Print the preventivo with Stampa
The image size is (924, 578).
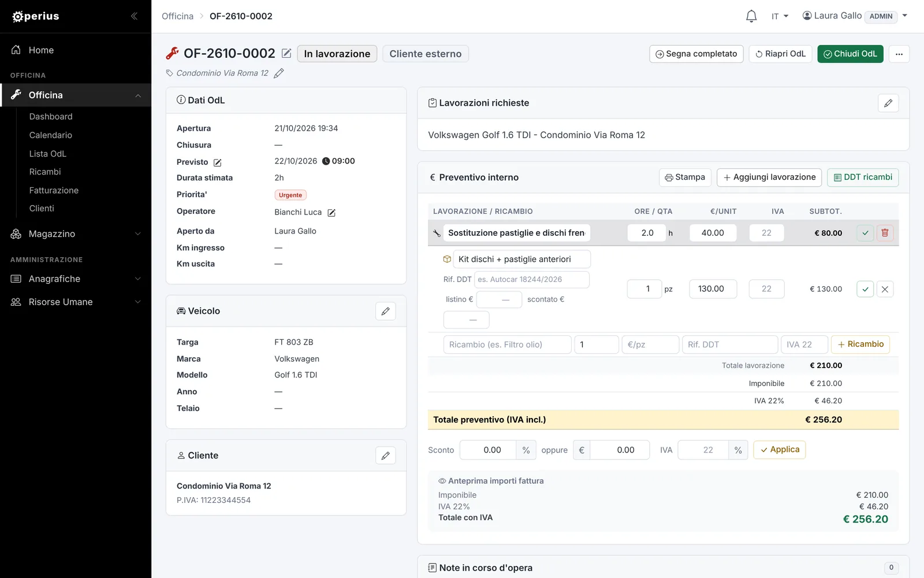685,177
